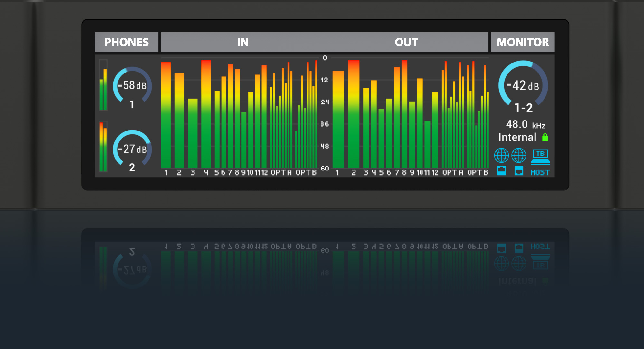Click the Phones 1 volume knob at -58 dB
644x349 pixels.
[x=132, y=85]
